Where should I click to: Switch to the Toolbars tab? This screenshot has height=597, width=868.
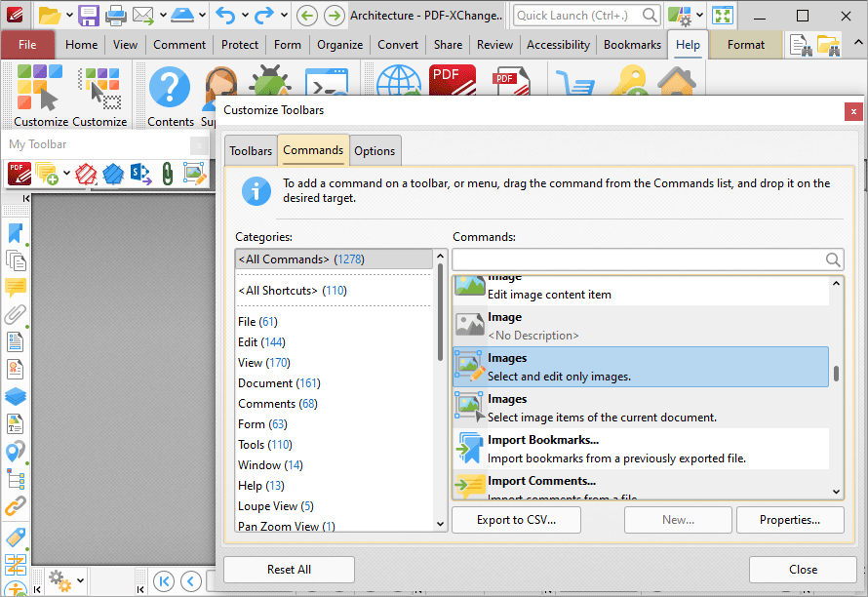click(x=251, y=150)
